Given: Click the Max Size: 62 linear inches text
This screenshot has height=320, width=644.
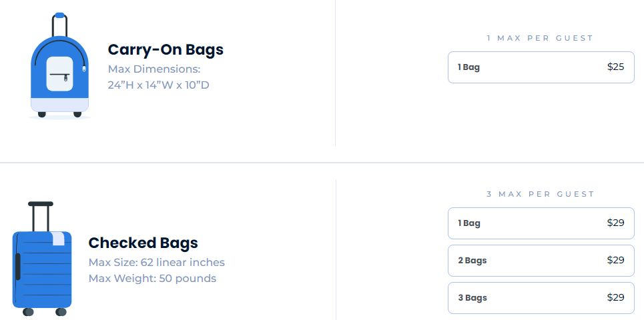Looking at the screenshot, I should click(x=157, y=263).
